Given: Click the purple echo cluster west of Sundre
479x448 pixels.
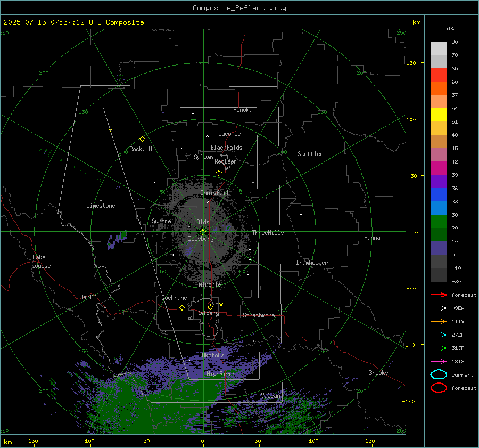Looking at the screenshot, I should [117, 239].
